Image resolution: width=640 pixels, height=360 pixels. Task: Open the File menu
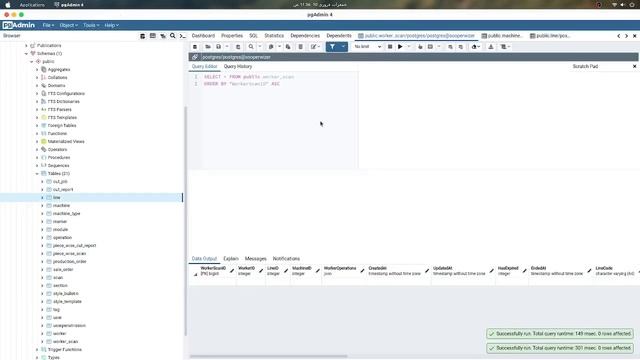pos(48,25)
